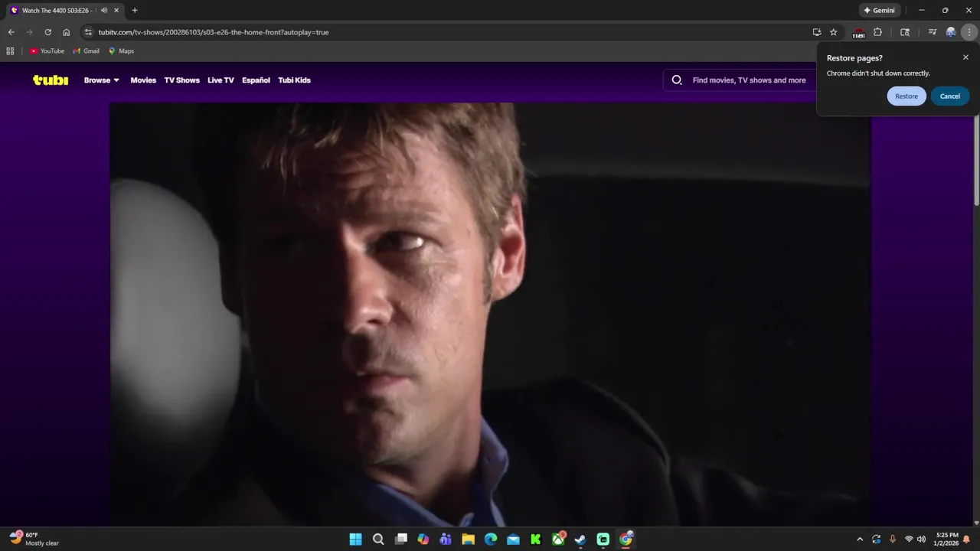Go back to the previous page
This screenshot has height=551, width=980.
point(11,32)
